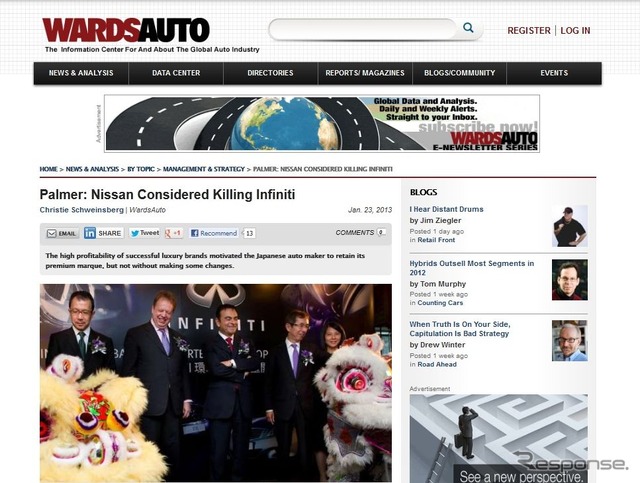
Task: Click the Comments label
Action: 355,232
